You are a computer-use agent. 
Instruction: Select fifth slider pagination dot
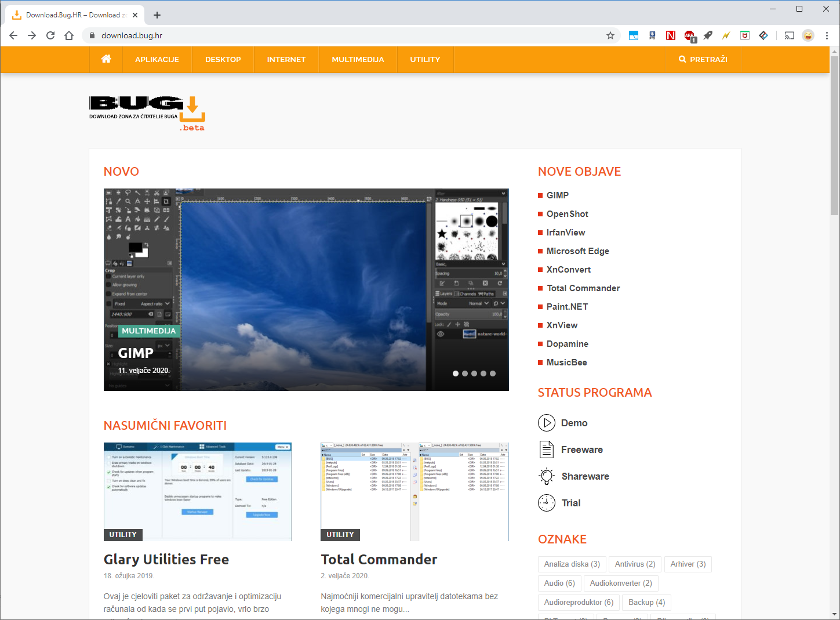493,374
